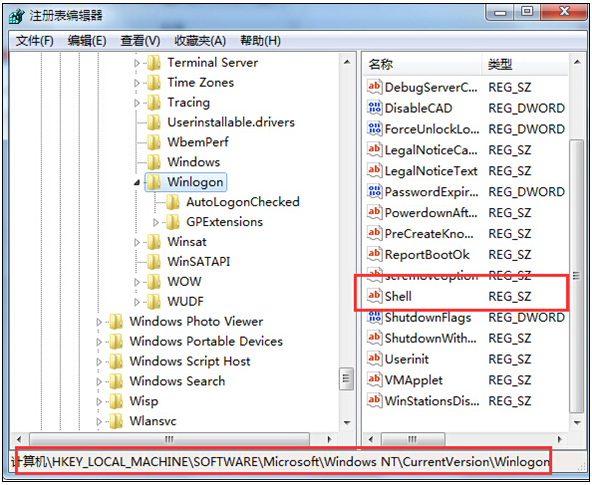592x485 pixels.
Task: Select the VMApplet value icon
Action: (x=374, y=379)
